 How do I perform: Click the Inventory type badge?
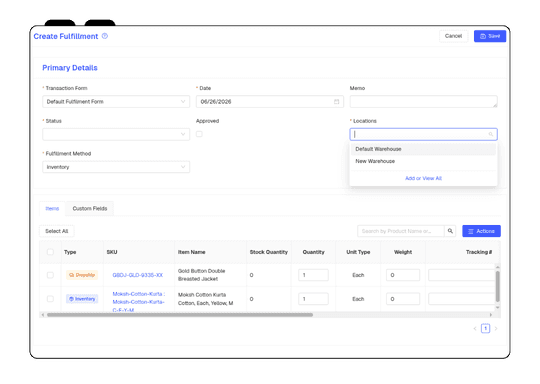[82, 299]
